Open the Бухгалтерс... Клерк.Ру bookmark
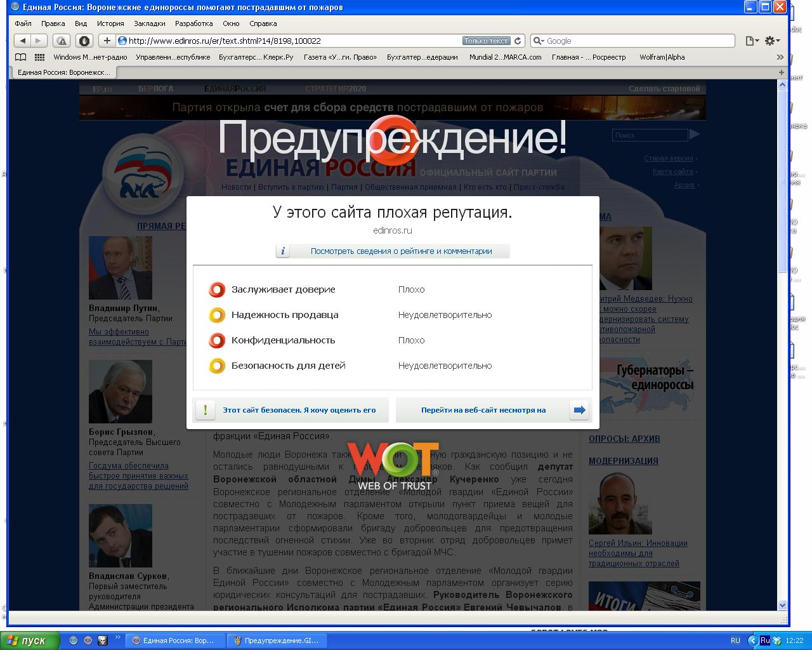This screenshot has width=812, height=650. coord(256,57)
